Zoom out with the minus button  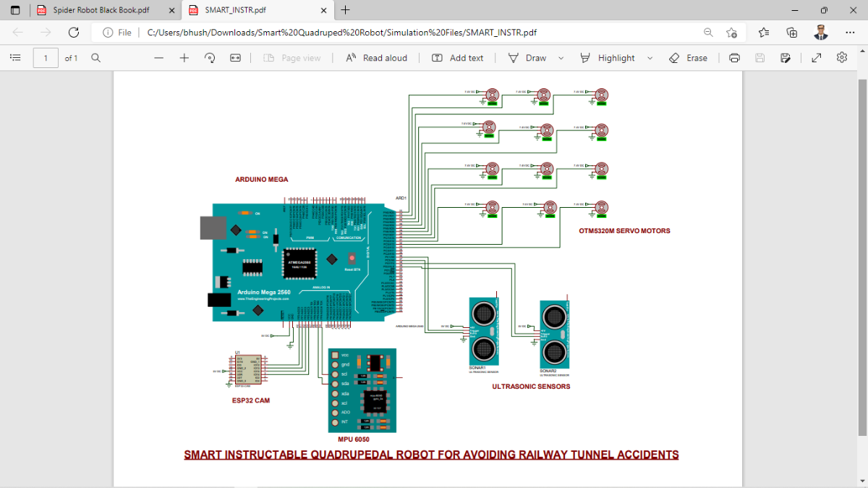click(159, 58)
